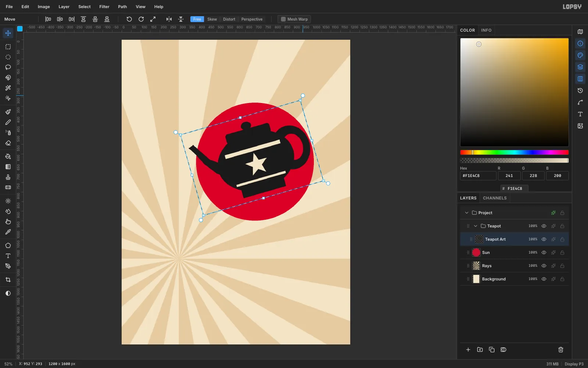Flip horizontally in options bar

point(169,19)
